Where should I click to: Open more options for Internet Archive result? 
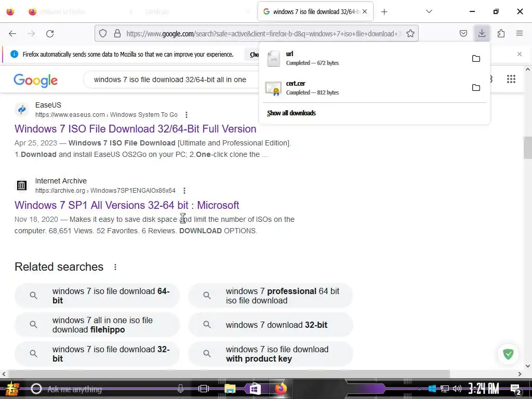click(x=184, y=191)
